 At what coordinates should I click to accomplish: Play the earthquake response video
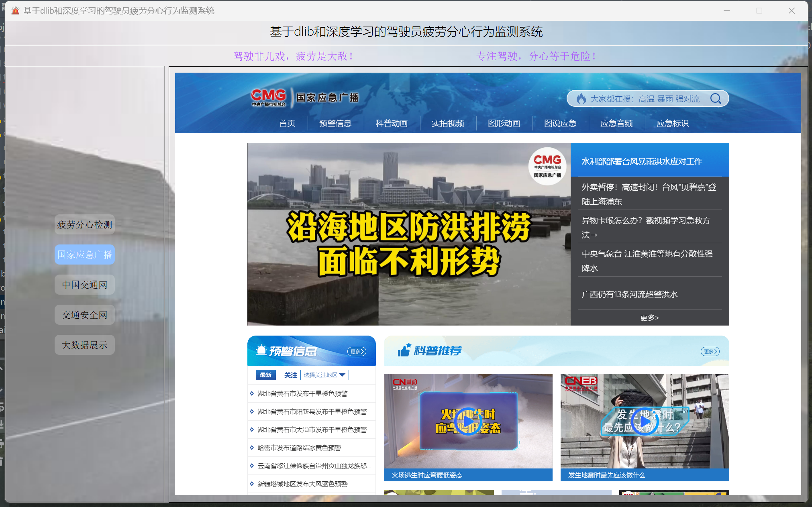(645, 421)
